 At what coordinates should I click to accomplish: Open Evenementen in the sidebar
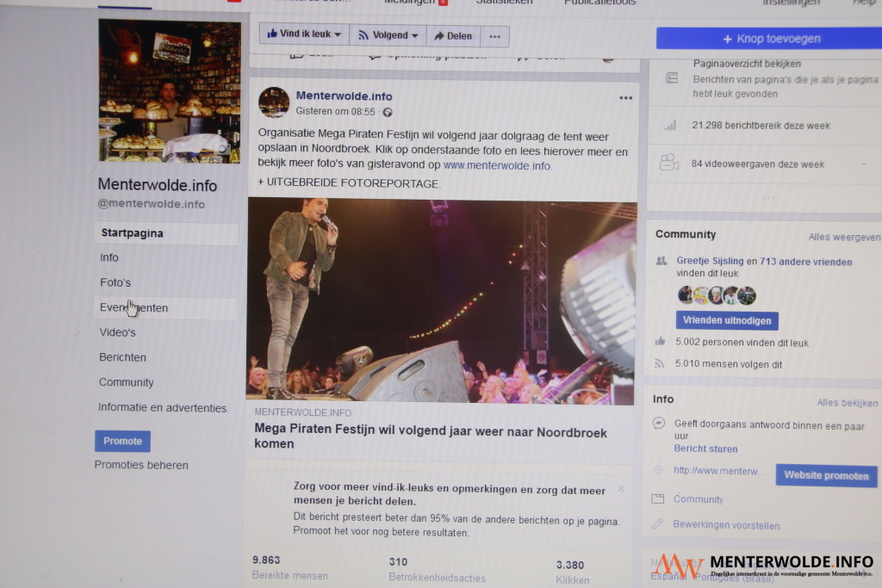[166, 308]
